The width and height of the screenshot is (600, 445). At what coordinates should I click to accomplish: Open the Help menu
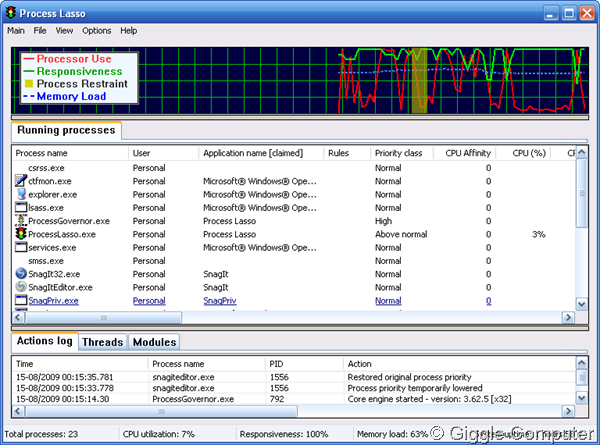[x=129, y=31]
